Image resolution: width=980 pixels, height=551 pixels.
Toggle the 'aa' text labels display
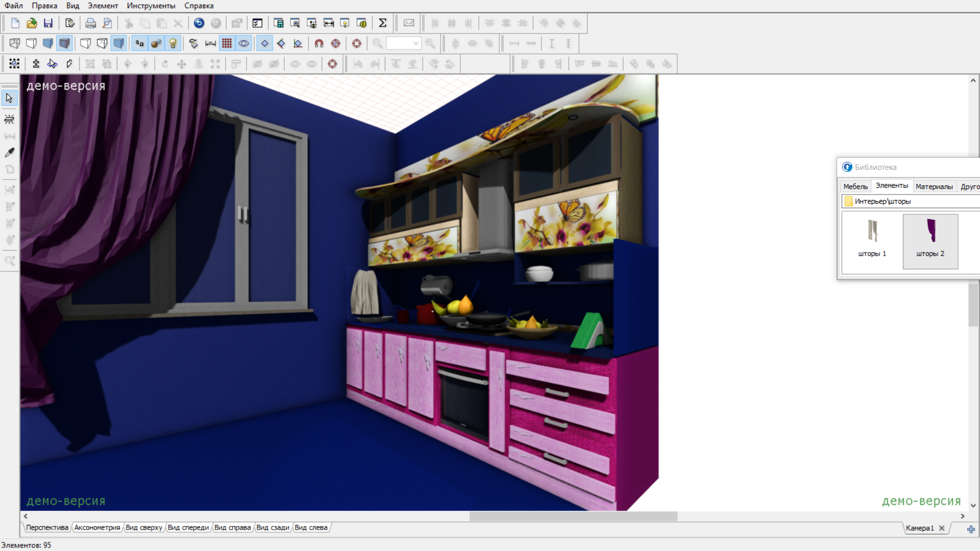pos(139,43)
